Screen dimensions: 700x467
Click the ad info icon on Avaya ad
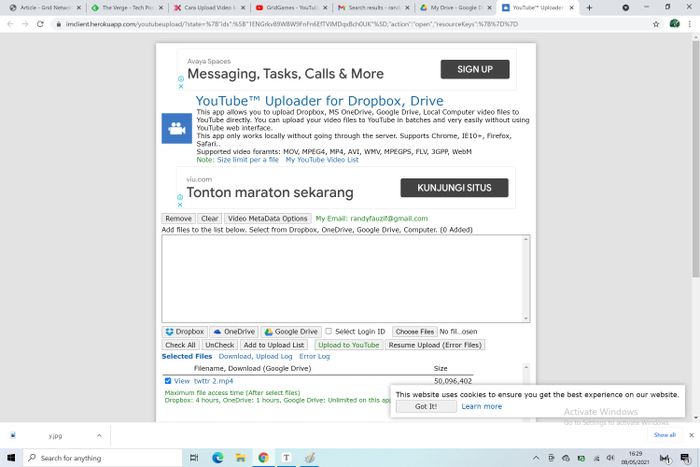(181, 79)
